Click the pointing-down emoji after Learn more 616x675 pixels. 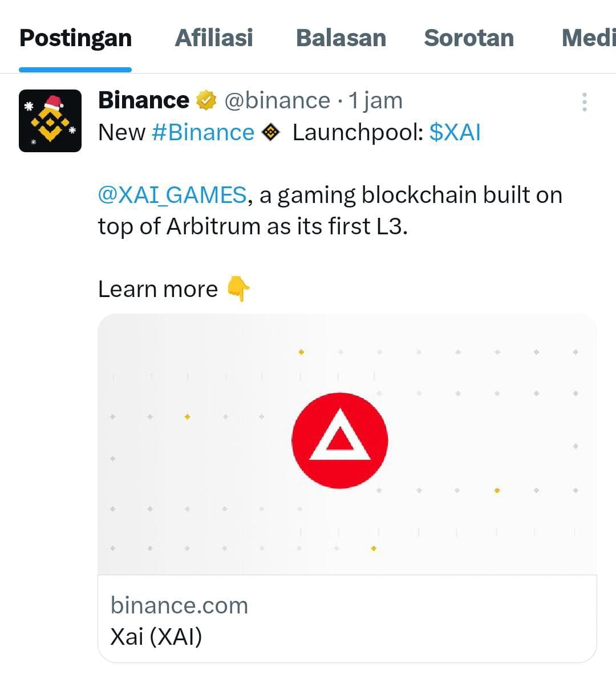pyautogui.click(x=240, y=289)
